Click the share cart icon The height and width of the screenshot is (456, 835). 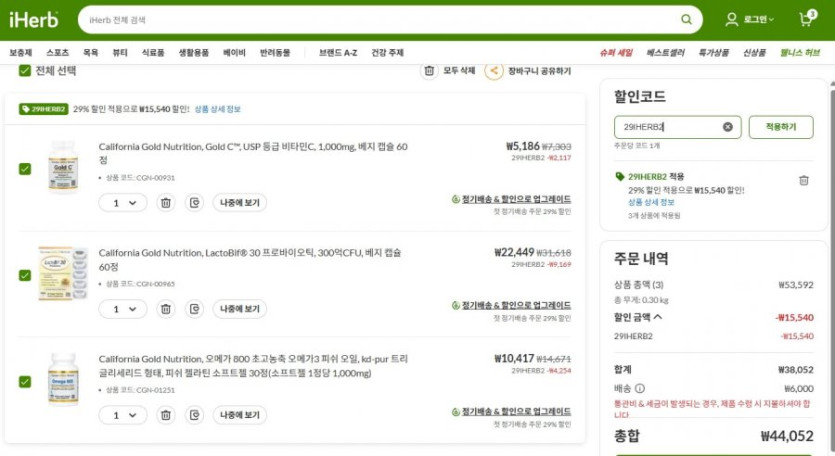click(493, 71)
